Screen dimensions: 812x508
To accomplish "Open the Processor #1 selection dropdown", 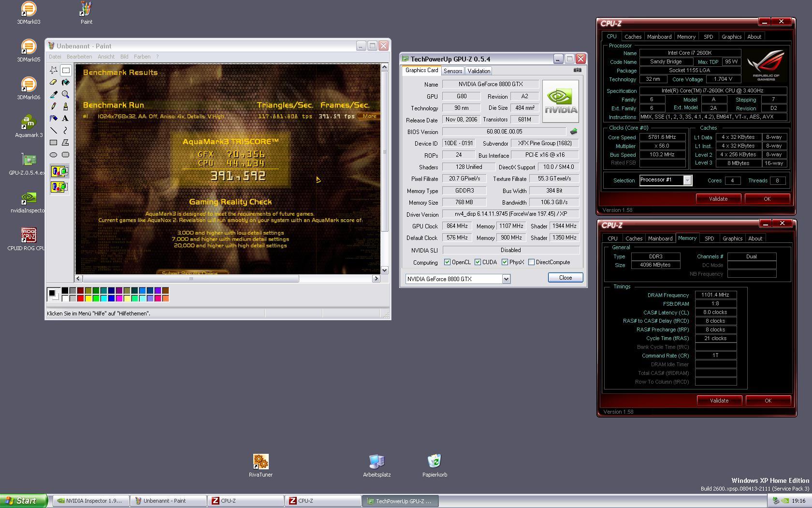I will (687, 180).
